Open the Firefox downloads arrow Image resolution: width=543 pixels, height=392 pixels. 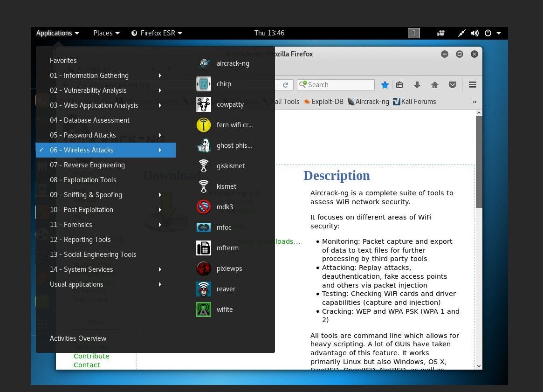click(x=417, y=85)
